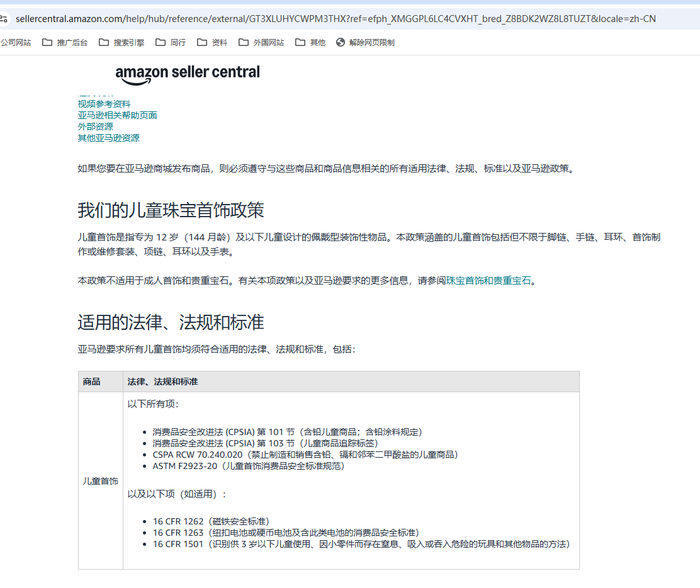Click the folder icon beside 资料
Screen dimensions: 700x588
(202, 42)
